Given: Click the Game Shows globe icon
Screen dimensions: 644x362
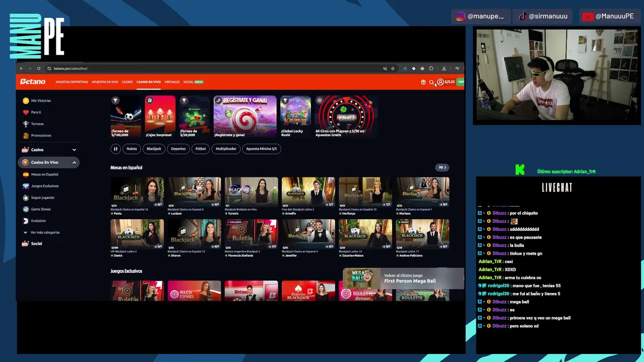Looking at the screenshot, I should (26, 209).
